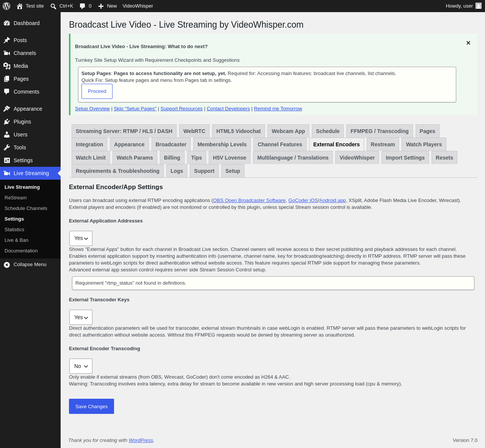
Task: Open External Encoder Transcoding dropdown
Action: [81, 366]
